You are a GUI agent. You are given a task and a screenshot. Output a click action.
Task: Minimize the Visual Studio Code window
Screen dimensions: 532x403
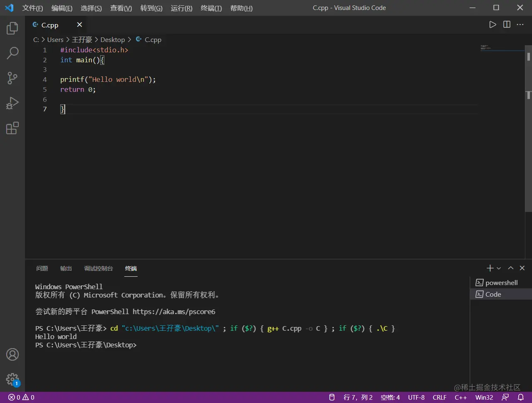473,8
